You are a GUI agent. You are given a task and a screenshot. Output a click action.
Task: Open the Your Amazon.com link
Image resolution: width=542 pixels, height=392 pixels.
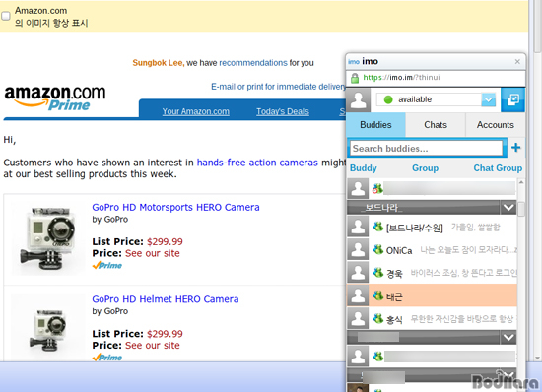[196, 111]
